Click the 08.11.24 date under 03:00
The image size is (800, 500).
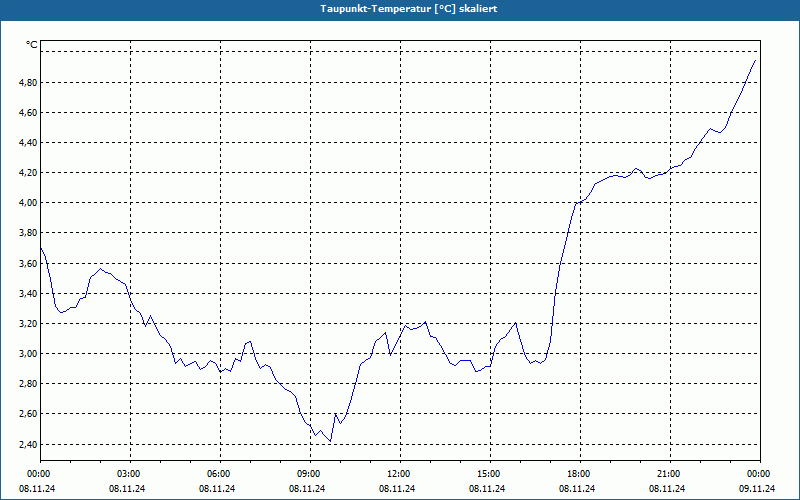(x=127, y=489)
